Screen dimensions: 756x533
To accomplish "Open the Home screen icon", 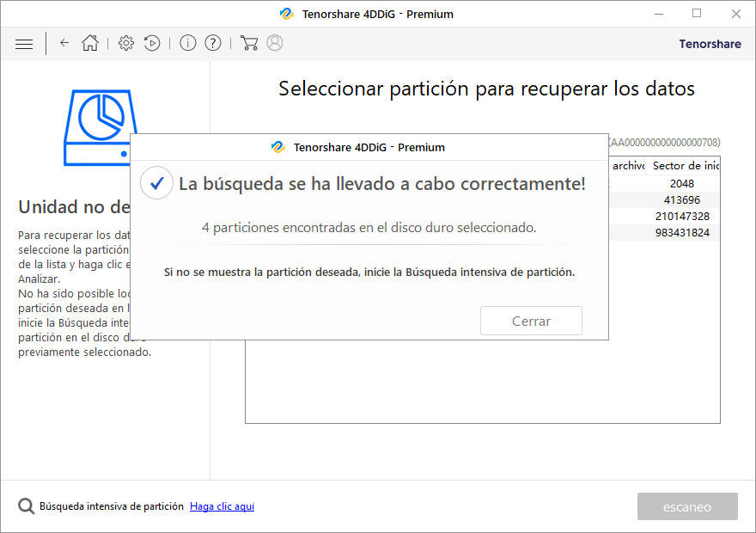I will click(x=89, y=43).
